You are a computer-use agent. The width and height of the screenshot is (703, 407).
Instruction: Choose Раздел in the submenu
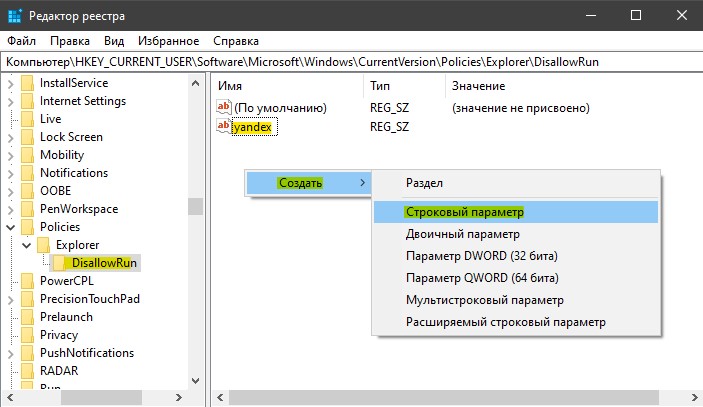pos(516,183)
